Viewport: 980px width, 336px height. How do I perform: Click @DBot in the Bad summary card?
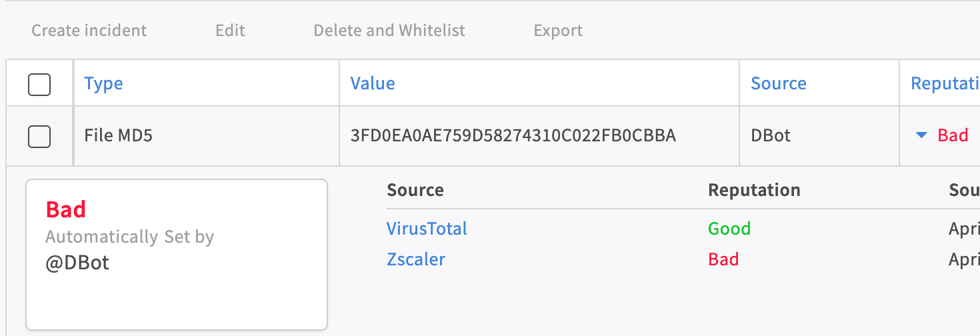[77, 263]
